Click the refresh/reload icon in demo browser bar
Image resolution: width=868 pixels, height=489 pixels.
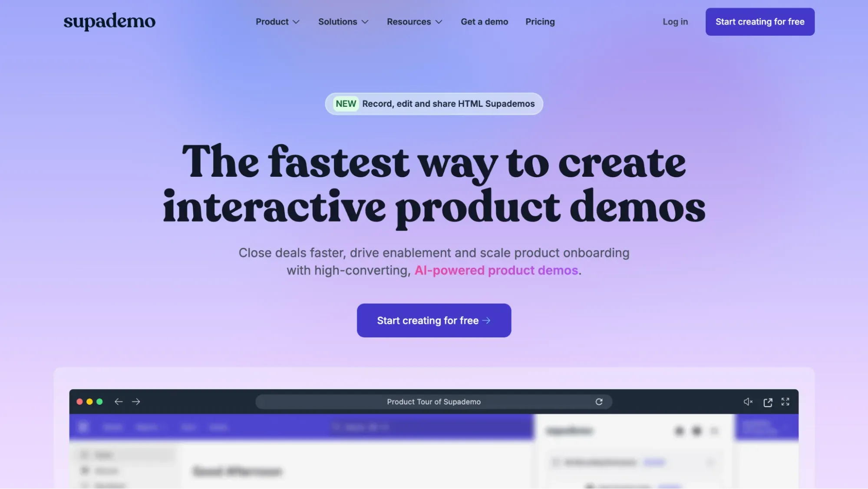599,401
